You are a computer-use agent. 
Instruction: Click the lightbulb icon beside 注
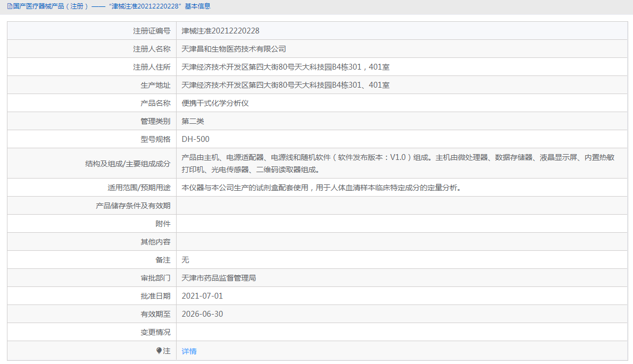pos(159,351)
